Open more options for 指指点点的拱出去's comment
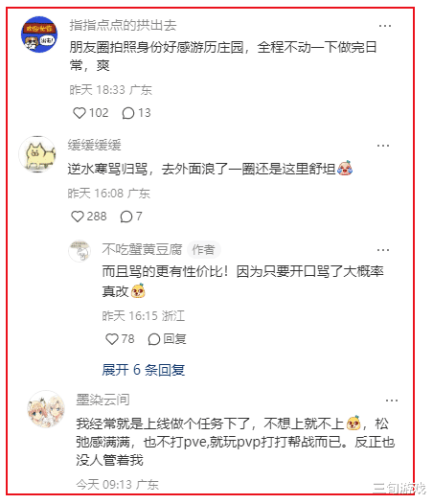 [x=385, y=26]
